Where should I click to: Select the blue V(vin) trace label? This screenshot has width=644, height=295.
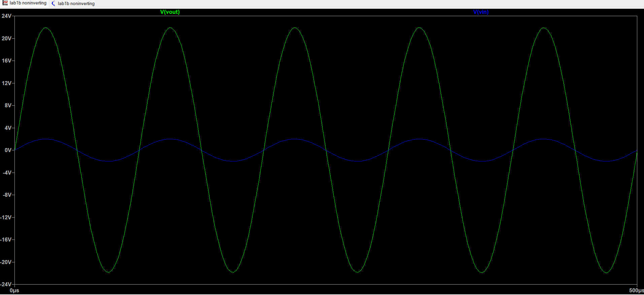coord(481,12)
